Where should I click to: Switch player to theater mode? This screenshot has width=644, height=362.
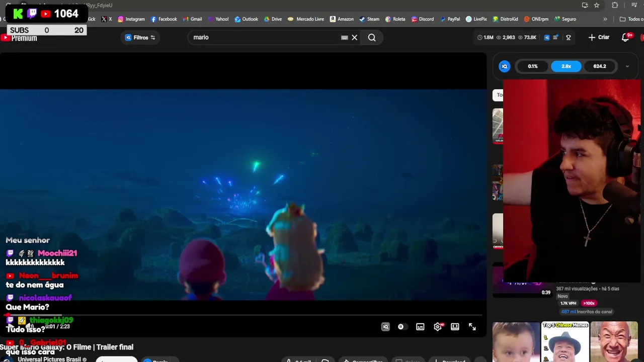click(455, 327)
